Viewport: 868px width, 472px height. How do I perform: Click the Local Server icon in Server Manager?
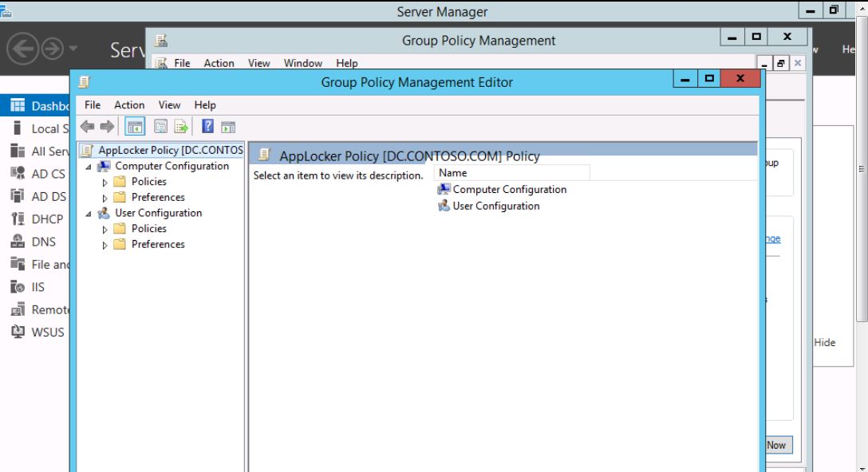[x=18, y=128]
